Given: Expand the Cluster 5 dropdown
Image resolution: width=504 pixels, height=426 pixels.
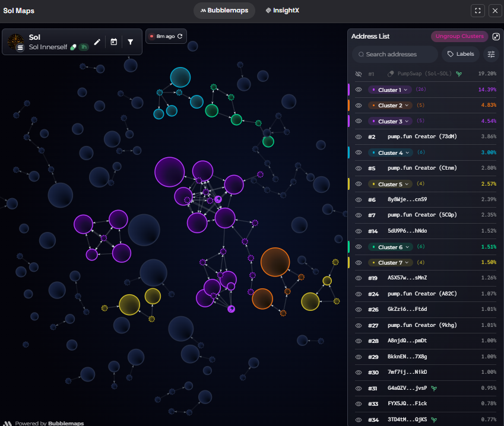Looking at the screenshot, I should click(x=390, y=185).
